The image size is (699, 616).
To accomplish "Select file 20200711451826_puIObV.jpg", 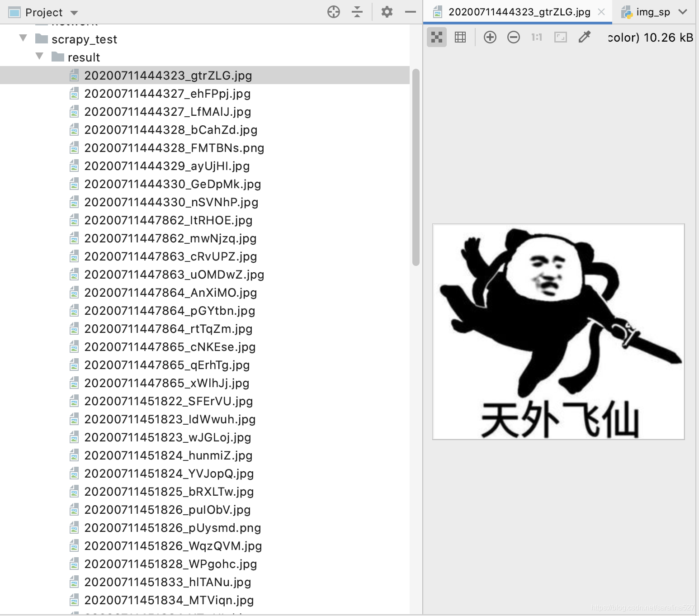I will tap(167, 509).
